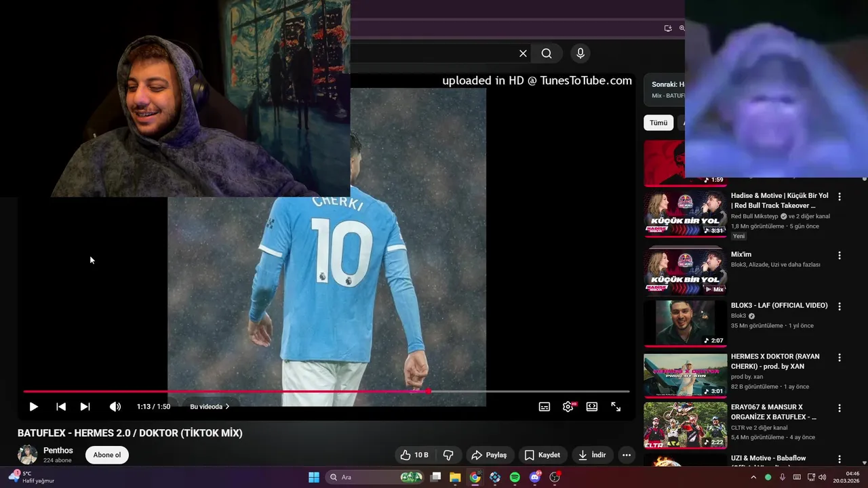Open 'Hadise & Motive | Küçük Bir Yol' title
The image size is (868, 488).
pyautogui.click(x=780, y=201)
